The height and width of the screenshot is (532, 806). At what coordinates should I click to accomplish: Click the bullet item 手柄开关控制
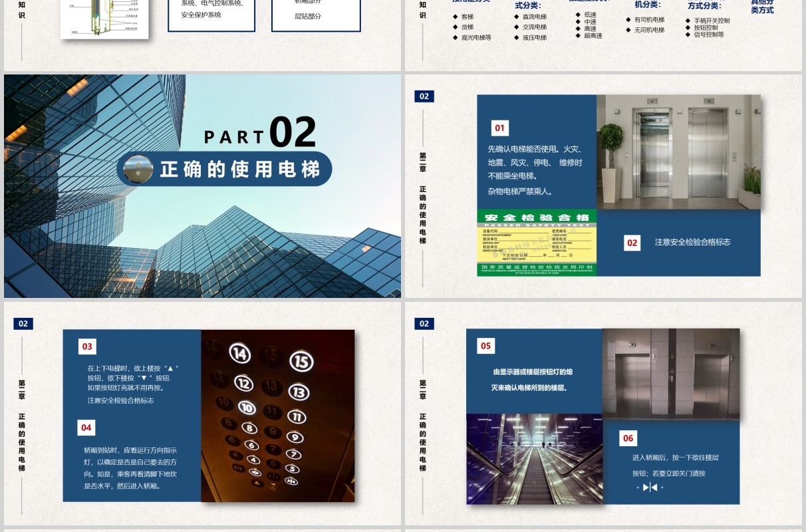[x=712, y=21]
